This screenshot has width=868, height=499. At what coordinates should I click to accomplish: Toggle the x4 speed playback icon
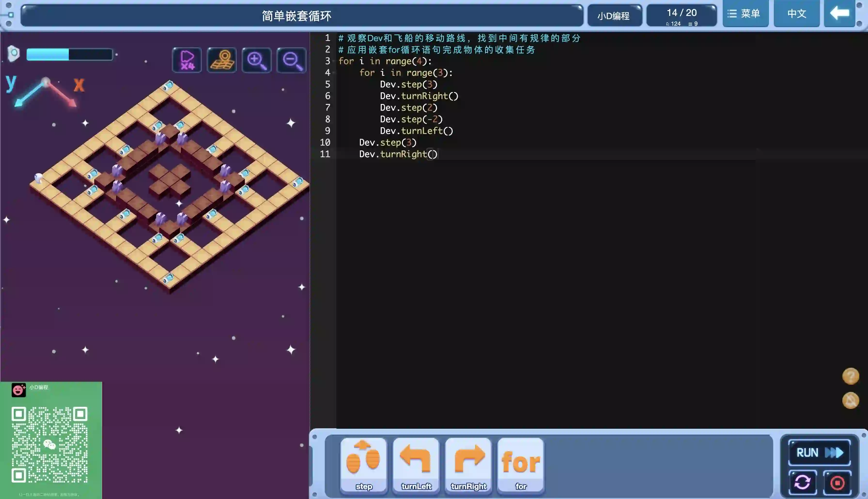point(187,60)
